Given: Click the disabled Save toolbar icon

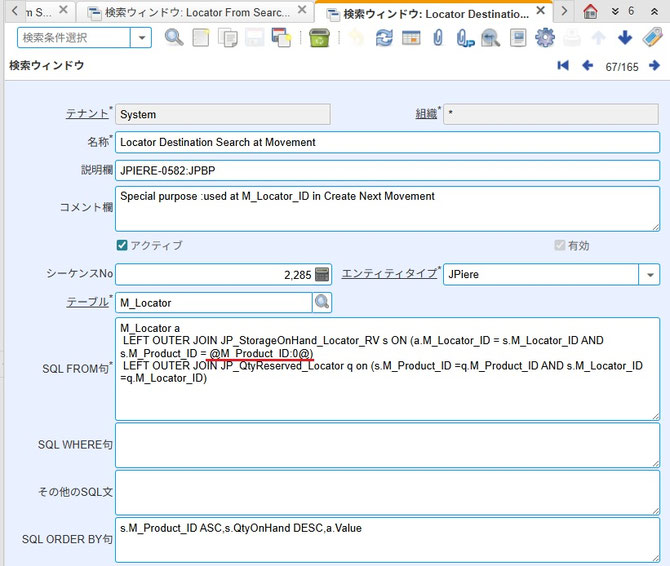Looking at the screenshot, I should (254, 38).
